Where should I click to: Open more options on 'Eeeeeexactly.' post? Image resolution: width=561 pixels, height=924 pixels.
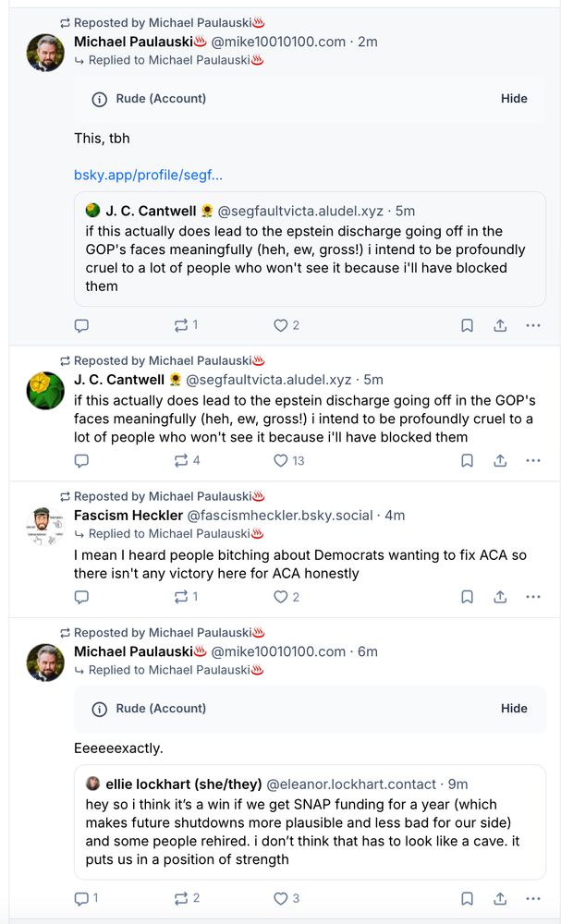pos(532,897)
